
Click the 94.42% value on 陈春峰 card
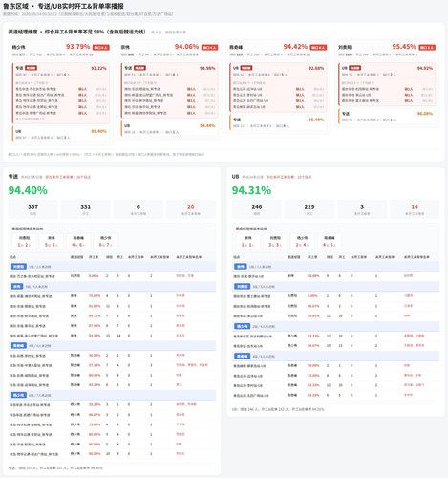tap(295, 47)
